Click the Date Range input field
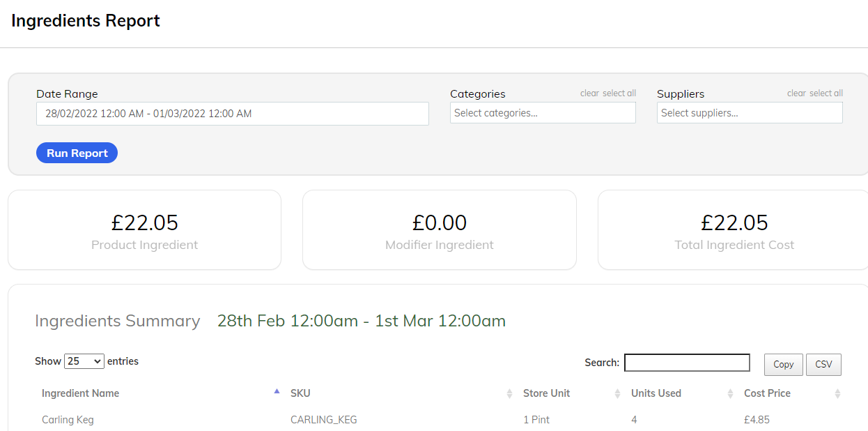The width and height of the screenshot is (868, 431). 232,114
